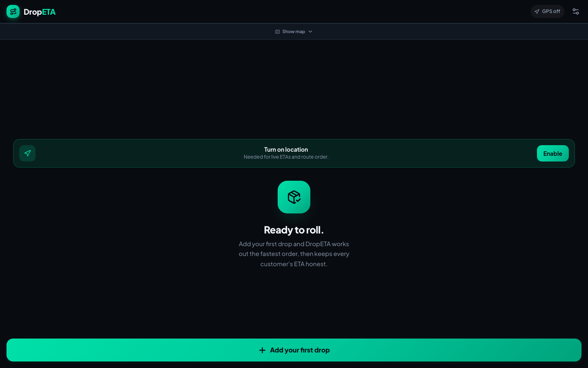
Task: Open the settings sliders icon
Action: 576,11
